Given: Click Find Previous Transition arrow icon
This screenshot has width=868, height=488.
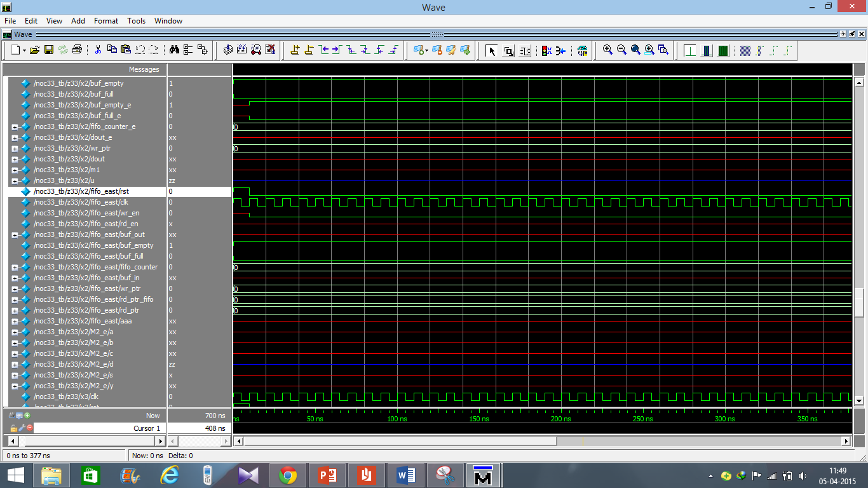Looking at the screenshot, I should click(x=323, y=50).
